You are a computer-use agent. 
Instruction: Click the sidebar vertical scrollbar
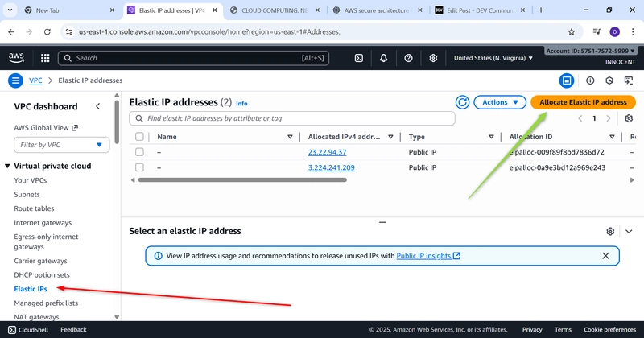pos(117,122)
